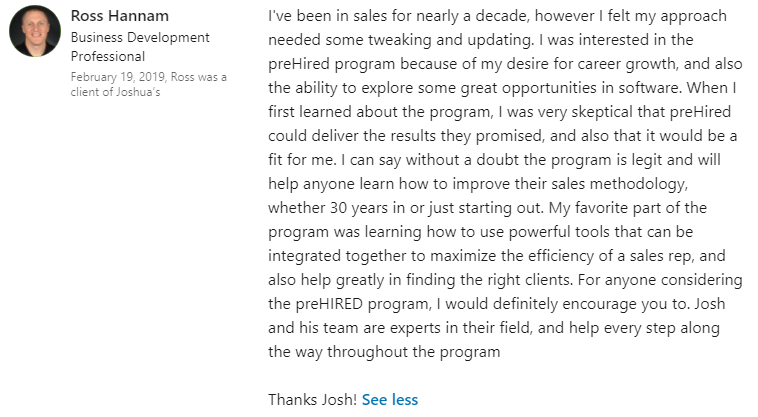Click the "Thanks Josh!" closing text
Screen dimensions: 758x417
(x=312, y=399)
